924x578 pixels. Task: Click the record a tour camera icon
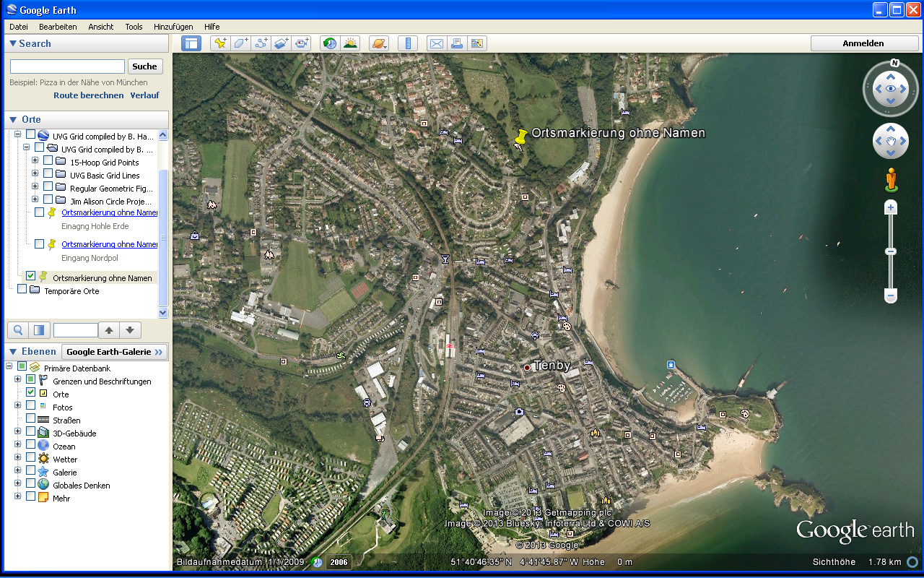coord(302,43)
